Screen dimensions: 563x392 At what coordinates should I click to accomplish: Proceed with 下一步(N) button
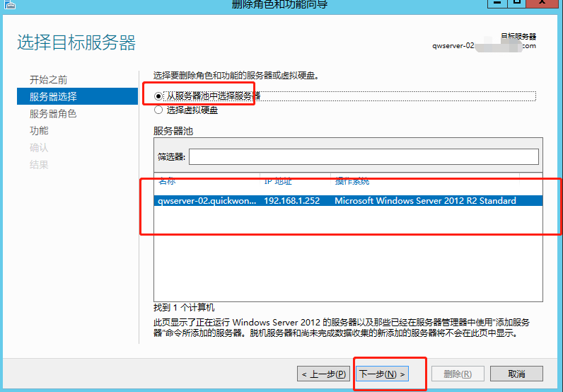[382, 374]
